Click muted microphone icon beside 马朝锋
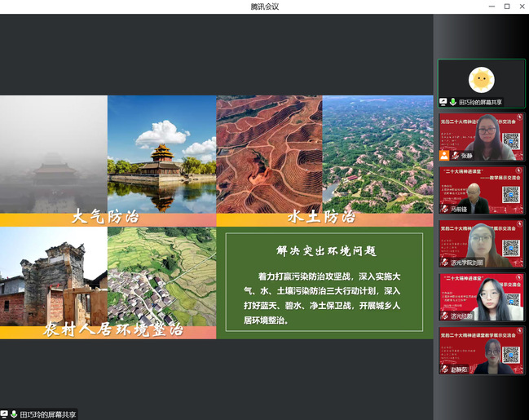Image resolution: width=529 pixels, height=420 pixels. tap(444, 209)
